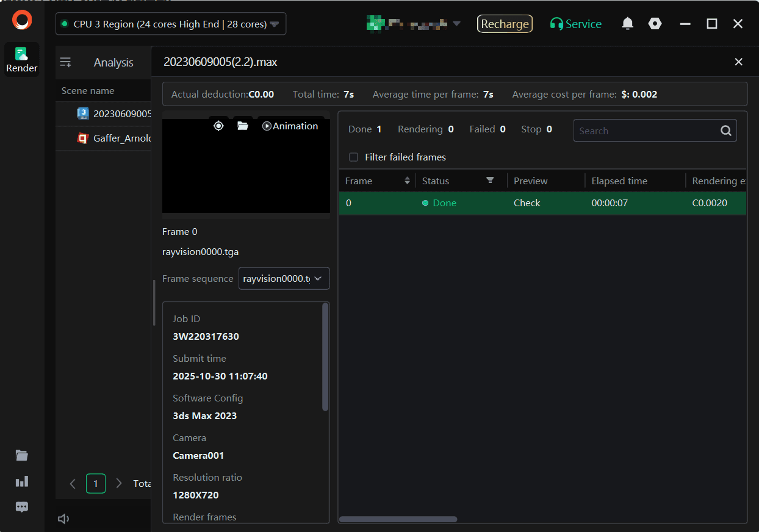Sort by the Frame column arrows
The width and height of the screenshot is (759, 532).
407,181
